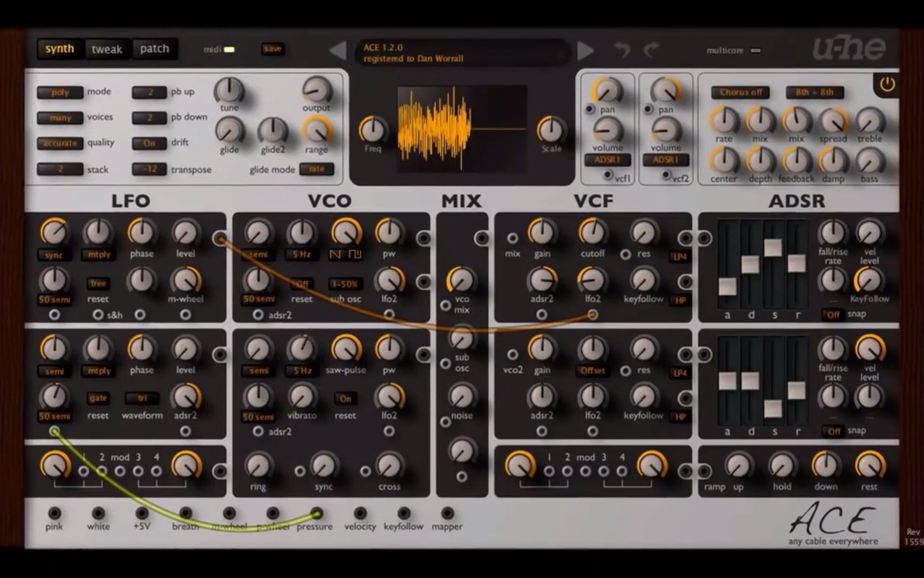Click the power icon in the effects section
Image resolution: width=924 pixels, height=578 pixels.
887,85
